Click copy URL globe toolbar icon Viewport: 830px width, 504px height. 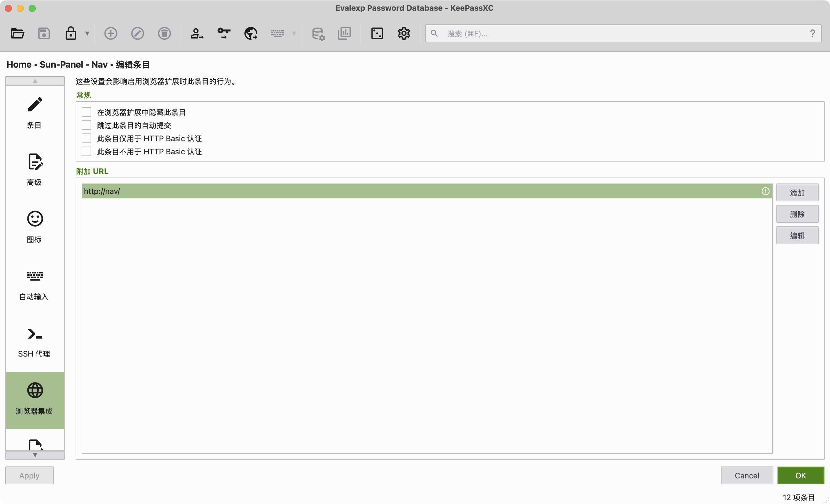[251, 33]
